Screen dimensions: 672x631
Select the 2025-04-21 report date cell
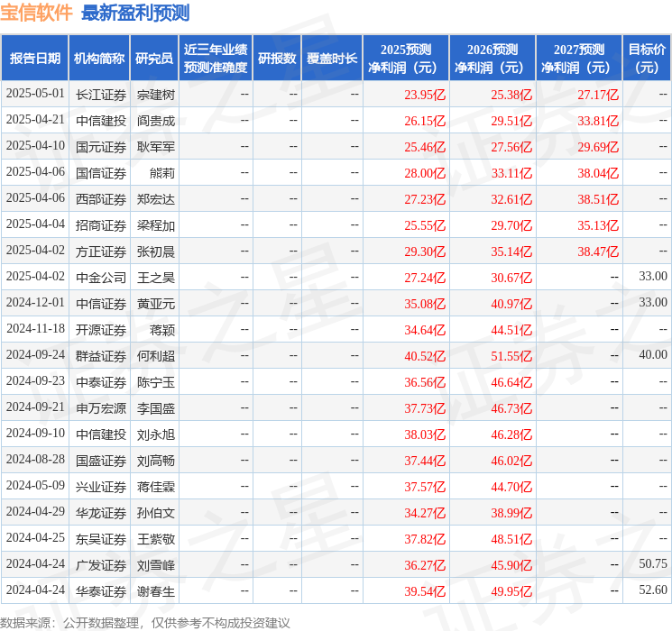[35, 120]
